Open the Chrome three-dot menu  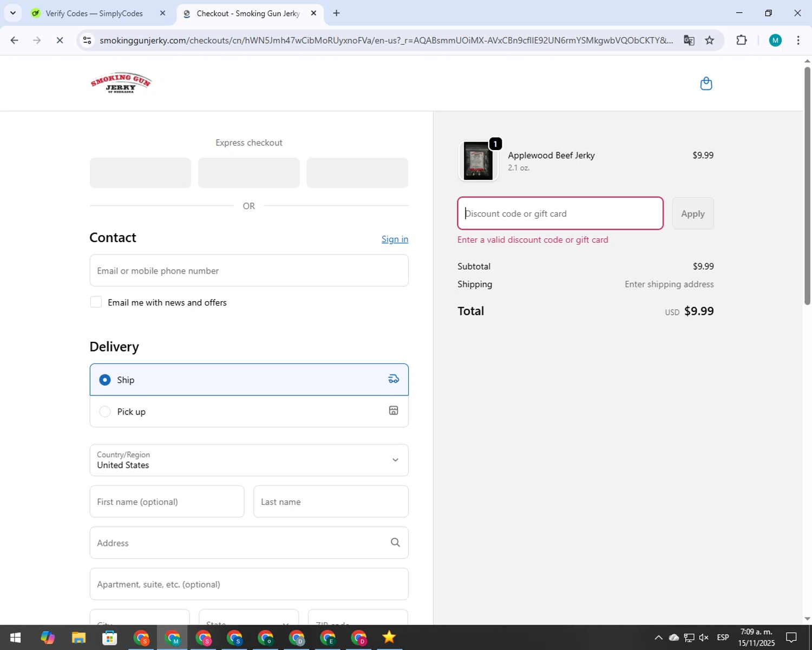coord(798,41)
